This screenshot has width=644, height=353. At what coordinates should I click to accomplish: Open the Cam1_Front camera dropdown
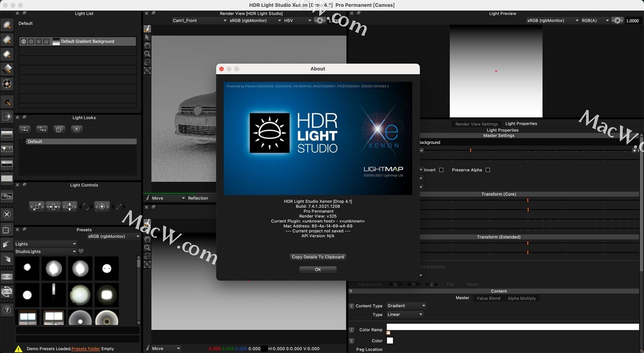[x=199, y=21]
